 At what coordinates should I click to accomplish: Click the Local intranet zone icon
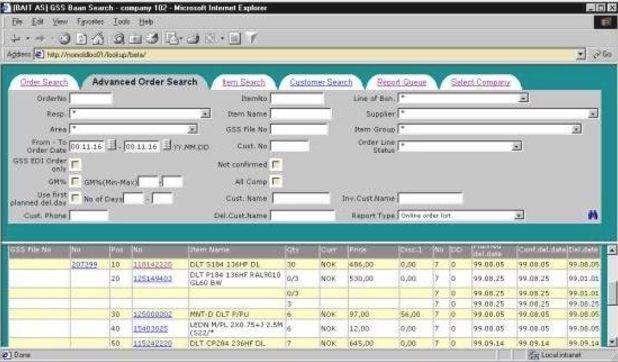click(533, 355)
